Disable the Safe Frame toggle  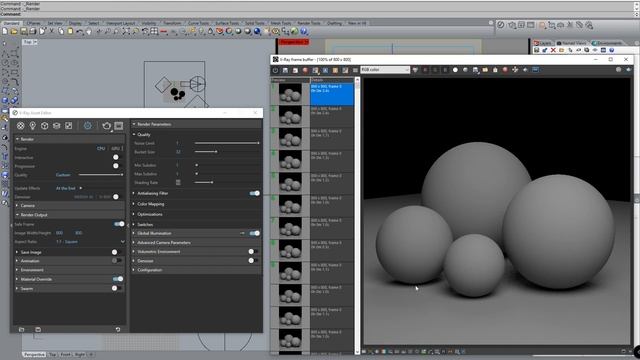click(x=119, y=224)
